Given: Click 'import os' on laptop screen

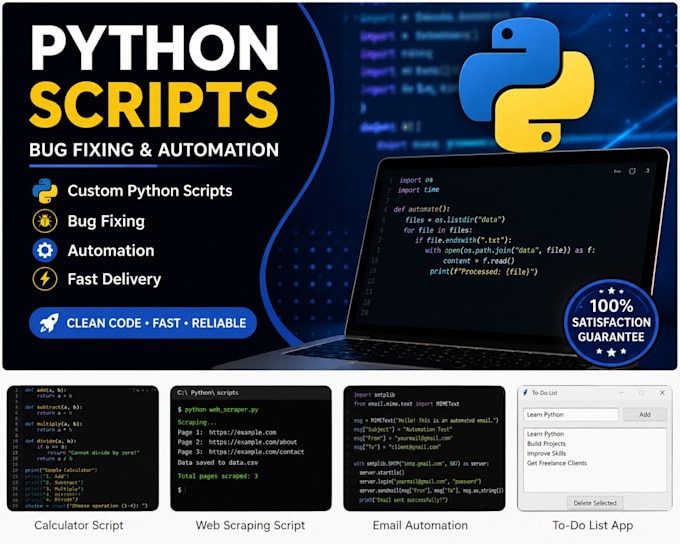Looking at the screenshot, I should 416,180.
